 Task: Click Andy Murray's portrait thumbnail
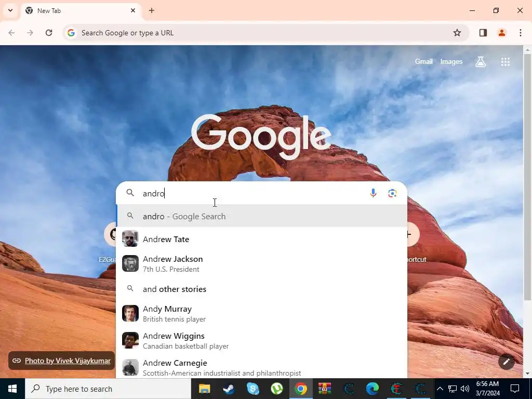point(130,313)
